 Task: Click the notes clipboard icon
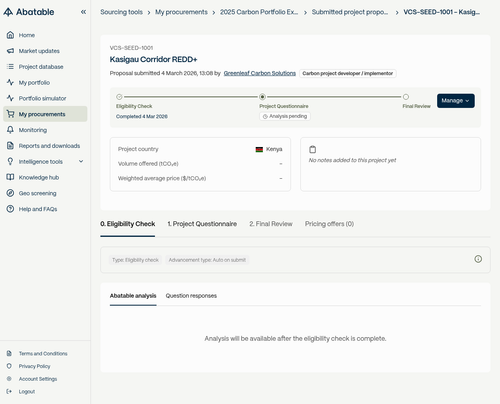[312, 149]
